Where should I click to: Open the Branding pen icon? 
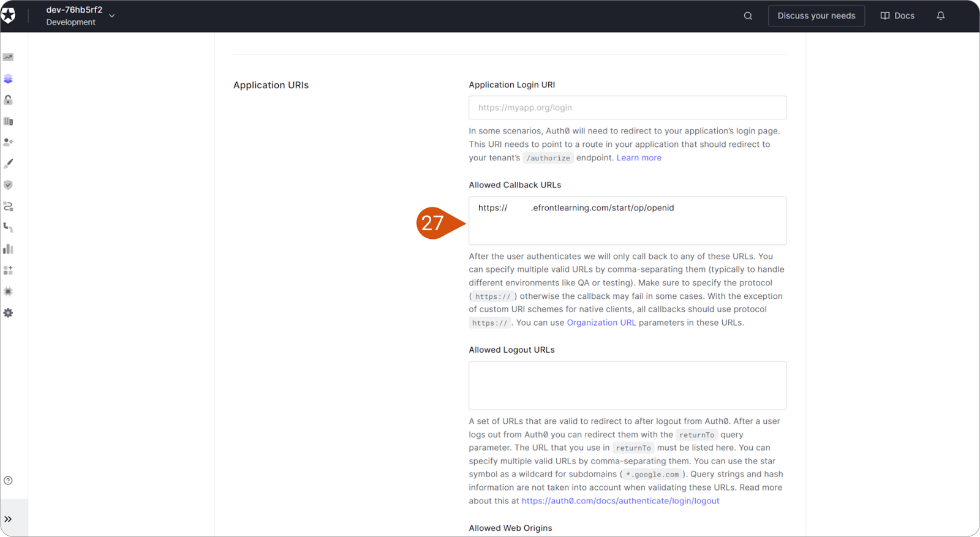(x=8, y=163)
